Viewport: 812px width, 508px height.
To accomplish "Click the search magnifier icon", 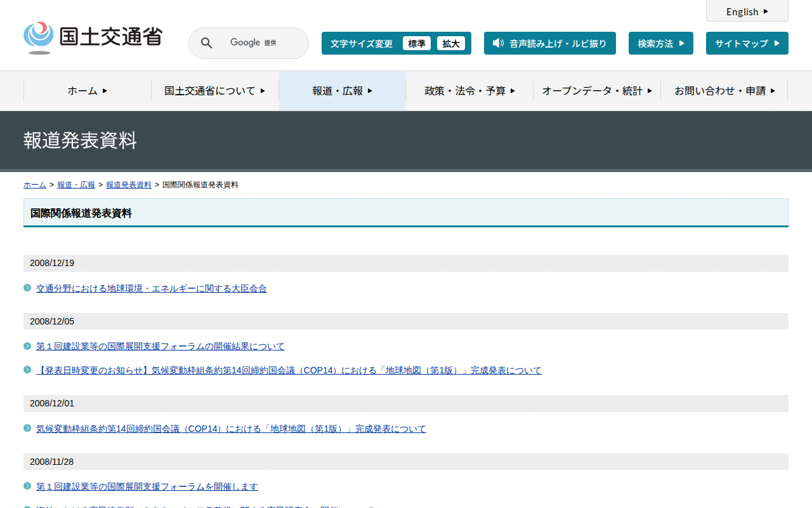I will pyautogui.click(x=206, y=43).
